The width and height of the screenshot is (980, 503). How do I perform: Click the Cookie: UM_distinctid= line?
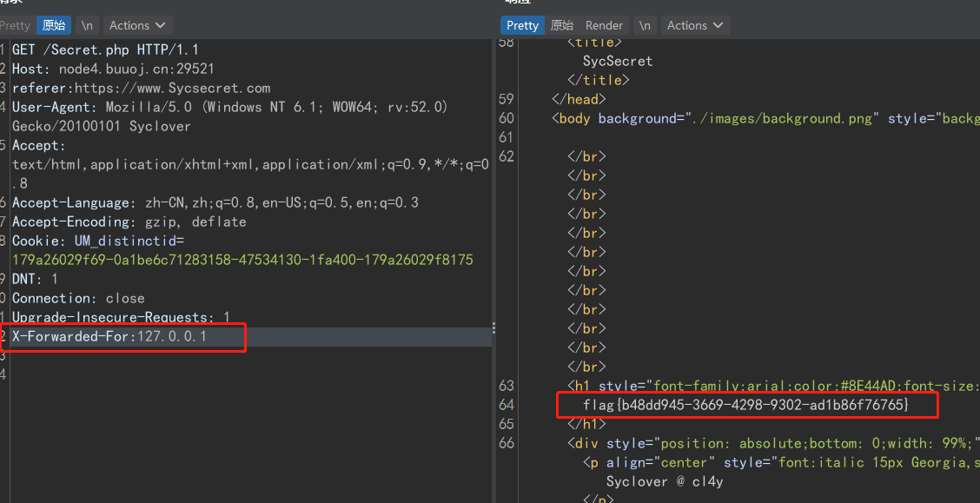[98, 241]
